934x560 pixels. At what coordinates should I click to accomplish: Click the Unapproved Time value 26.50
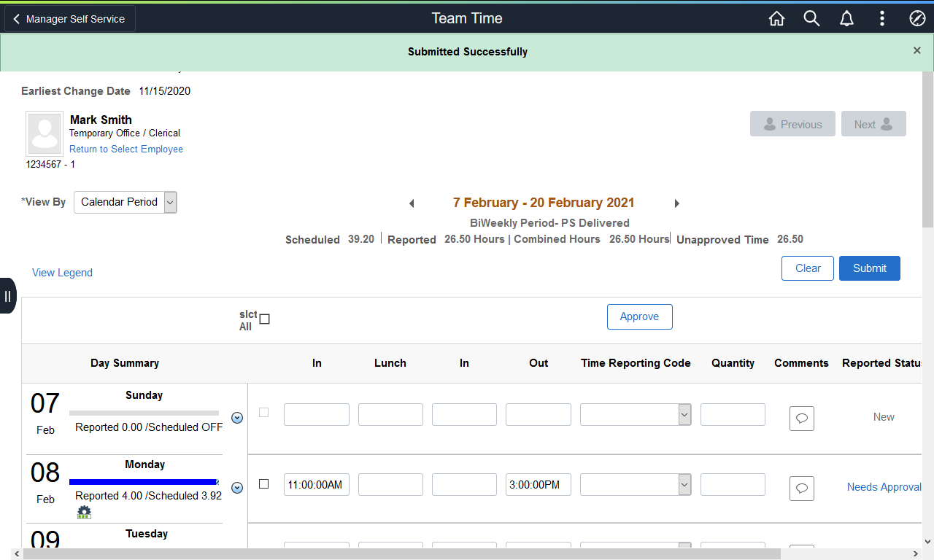[x=790, y=239]
